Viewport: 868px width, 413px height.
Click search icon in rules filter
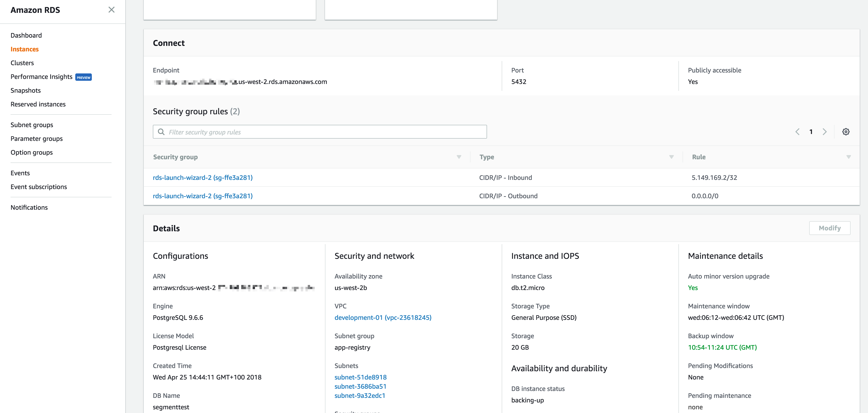(161, 132)
